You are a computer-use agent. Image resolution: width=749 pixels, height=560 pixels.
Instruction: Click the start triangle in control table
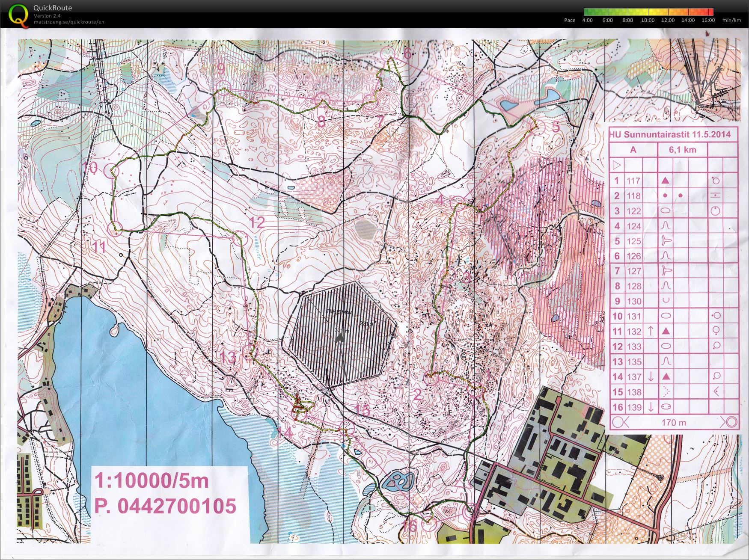coord(617,165)
